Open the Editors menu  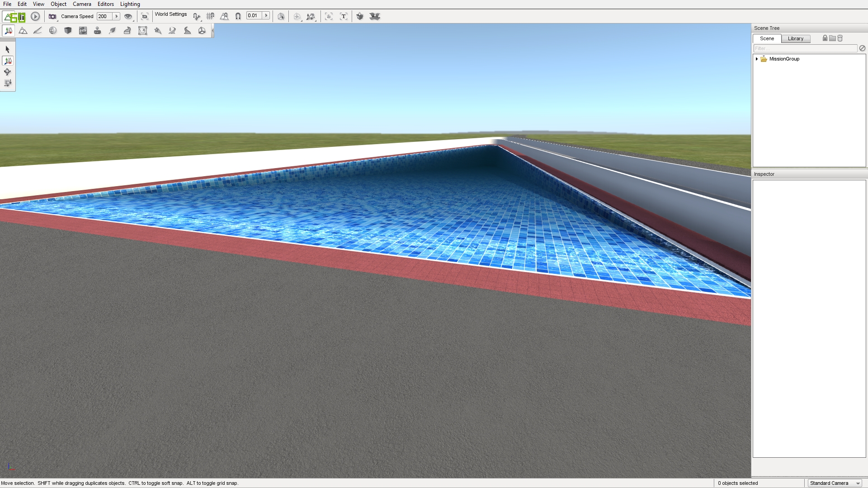point(106,4)
